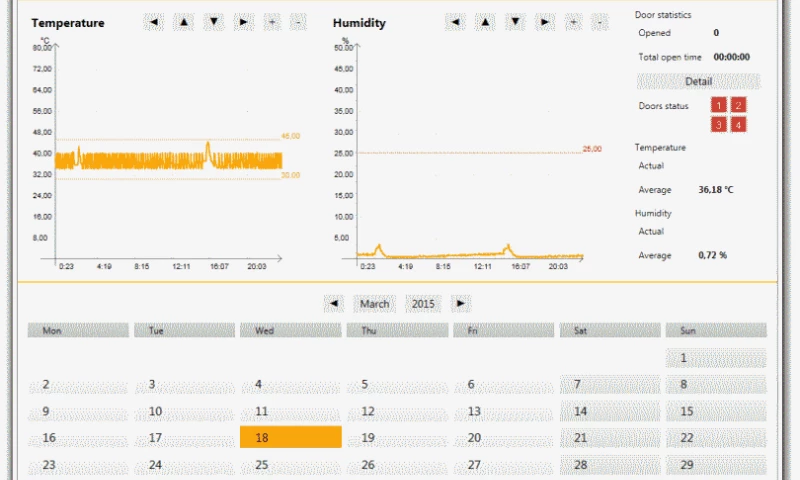The width and height of the screenshot is (800, 480).
Task: Select door 2 status indicator
Action: click(738, 105)
